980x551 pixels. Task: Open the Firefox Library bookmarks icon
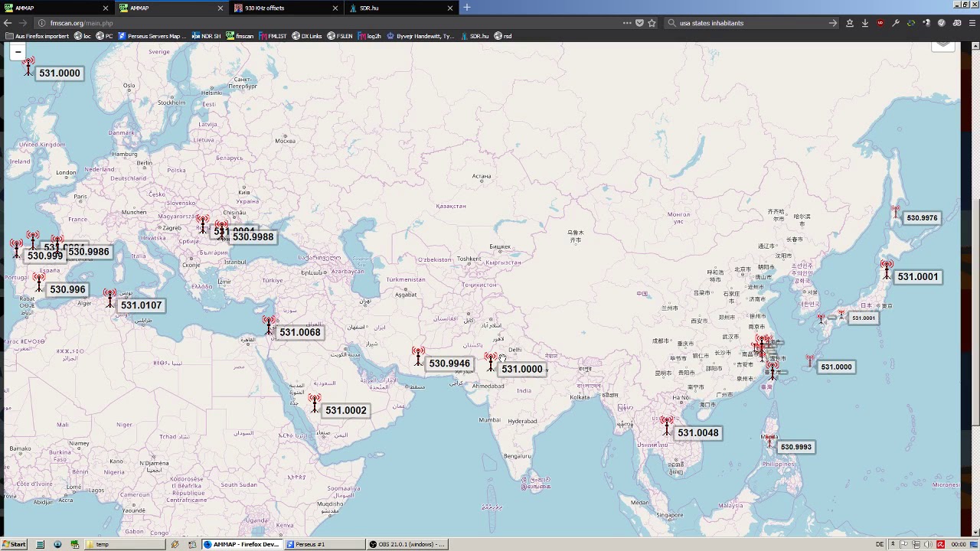(849, 23)
